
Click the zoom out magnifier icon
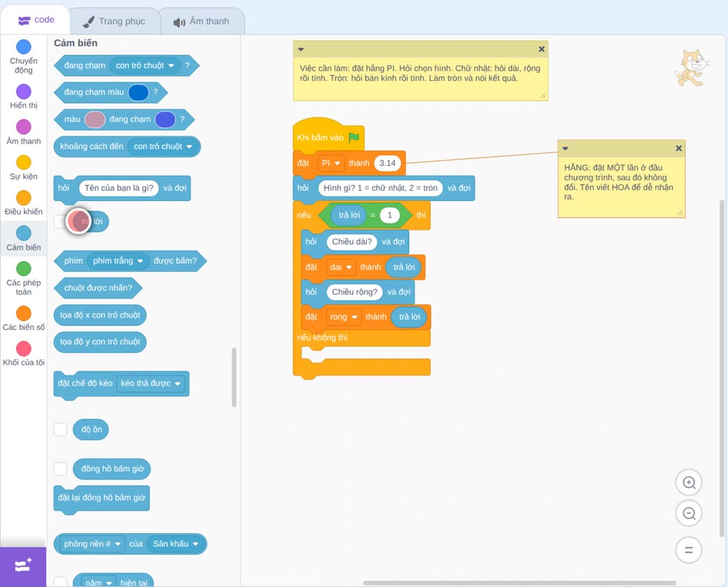[x=689, y=513]
